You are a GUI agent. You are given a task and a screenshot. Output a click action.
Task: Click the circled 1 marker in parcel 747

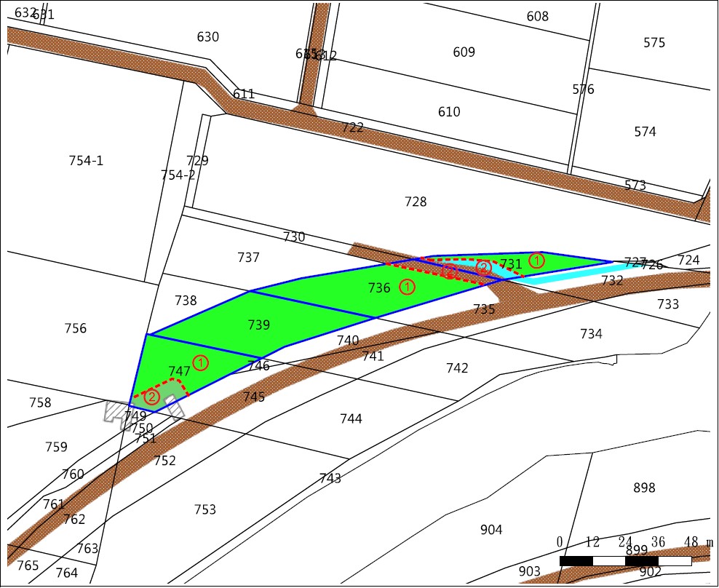coord(201,362)
